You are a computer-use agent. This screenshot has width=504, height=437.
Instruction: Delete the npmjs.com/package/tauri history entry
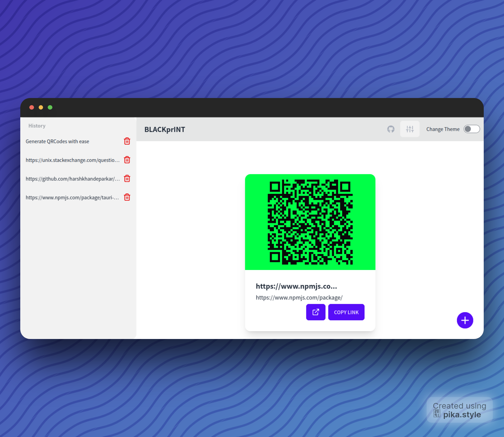click(127, 197)
